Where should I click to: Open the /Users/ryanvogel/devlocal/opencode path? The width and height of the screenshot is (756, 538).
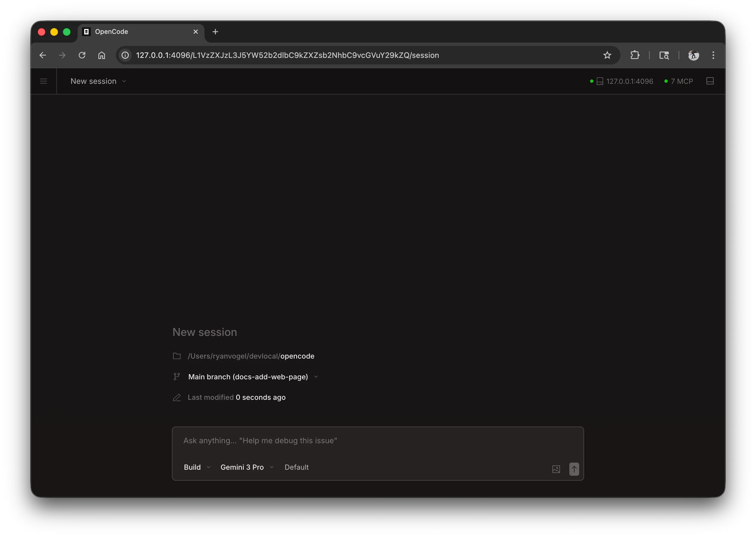251,356
